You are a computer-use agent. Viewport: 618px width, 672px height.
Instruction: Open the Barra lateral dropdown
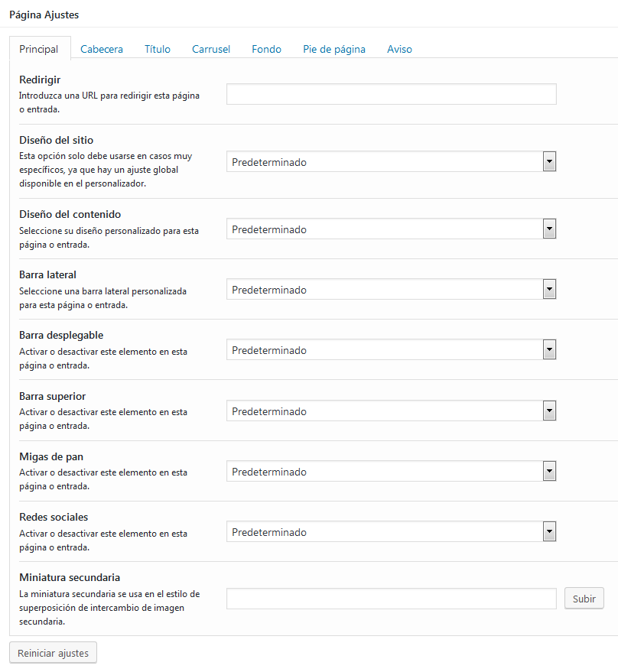[x=391, y=290]
